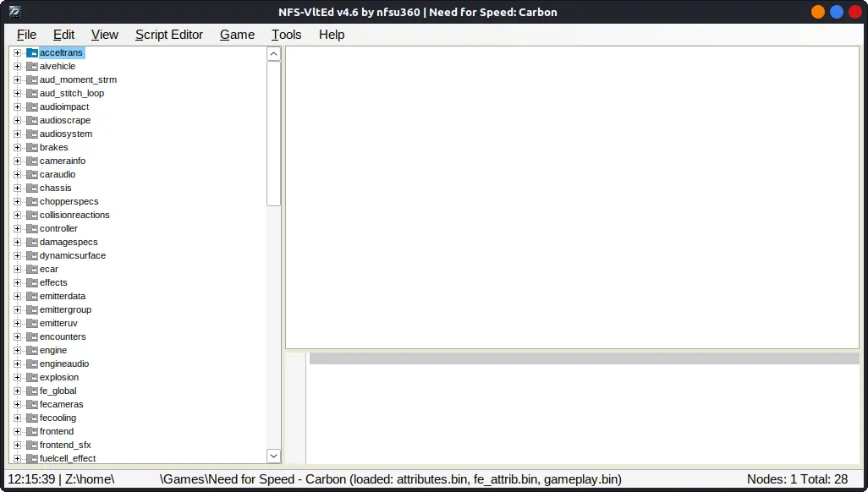Viewport: 868px width, 492px height.
Task: Select the emitteruv tree item
Action: point(58,323)
